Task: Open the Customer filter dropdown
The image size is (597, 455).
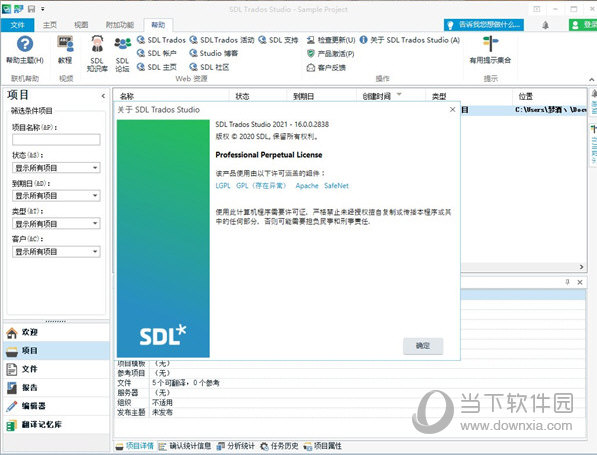Action: click(56, 252)
